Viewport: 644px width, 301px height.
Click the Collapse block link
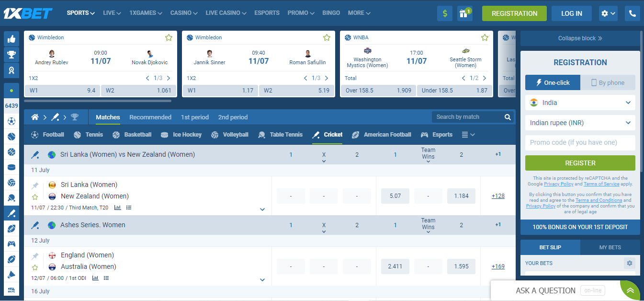(580, 38)
